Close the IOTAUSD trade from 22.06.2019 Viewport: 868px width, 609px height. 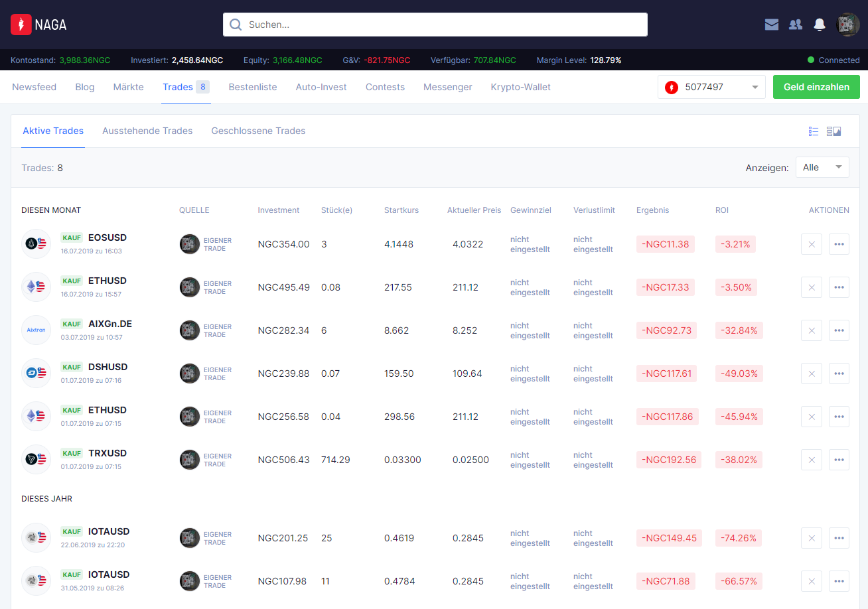point(812,538)
